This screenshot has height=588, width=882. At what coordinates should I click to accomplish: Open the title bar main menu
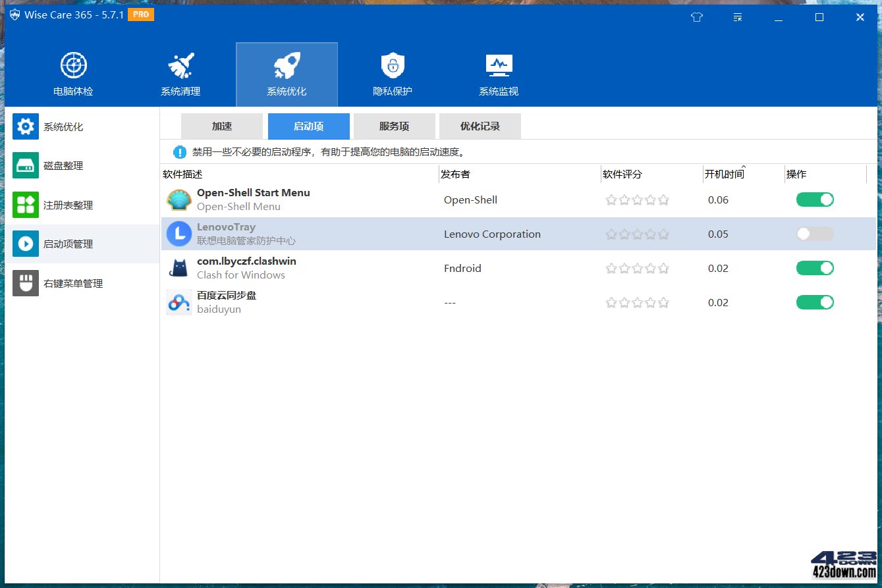[738, 17]
